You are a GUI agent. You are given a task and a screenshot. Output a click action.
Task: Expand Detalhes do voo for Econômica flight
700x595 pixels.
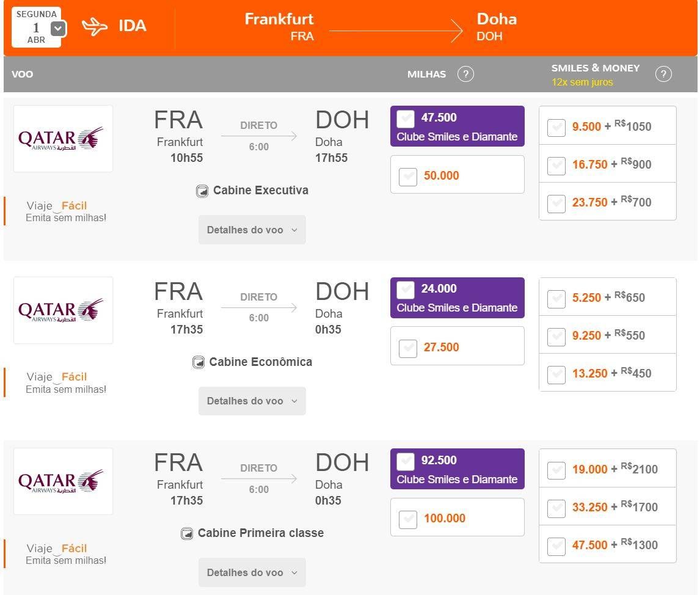tap(252, 401)
